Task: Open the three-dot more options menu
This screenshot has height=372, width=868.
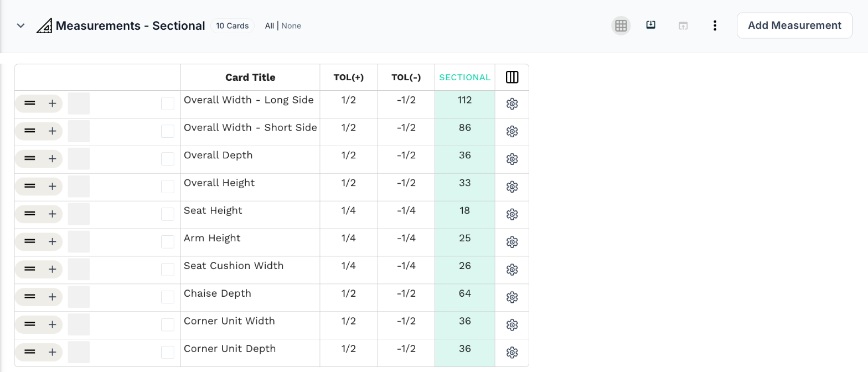Action: click(715, 25)
